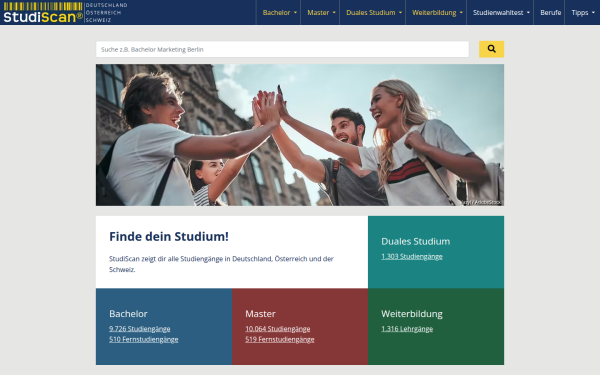Open the 1.316 Lehrgänge link
The image size is (600, 375).
click(x=407, y=329)
